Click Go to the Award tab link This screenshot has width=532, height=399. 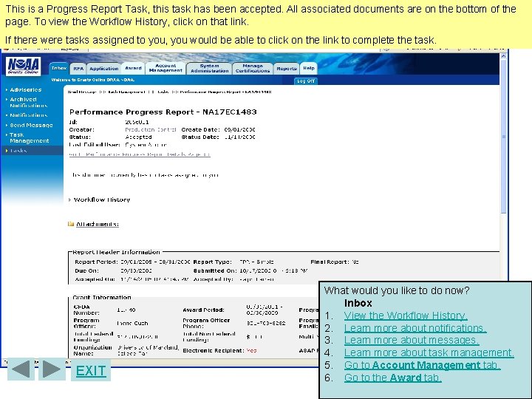click(393, 378)
